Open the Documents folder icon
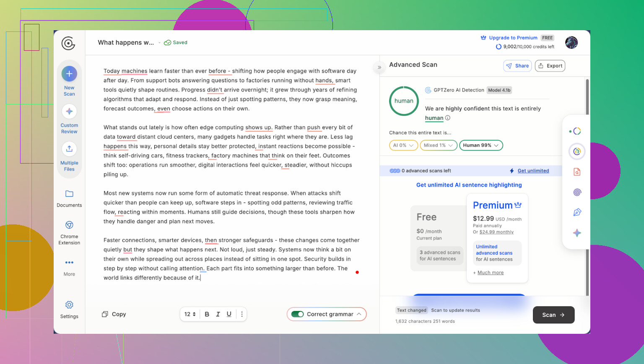 pos(69,194)
